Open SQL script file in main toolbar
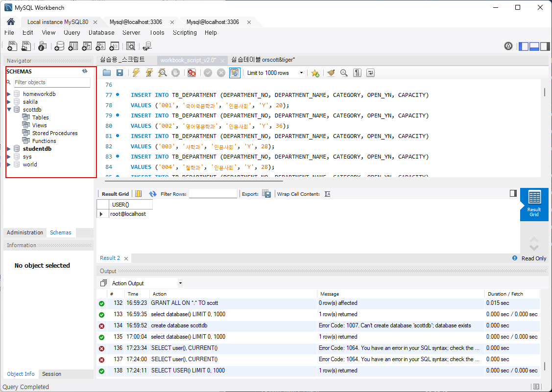This screenshot has width=552, height=392. click(x=26, y=46)
